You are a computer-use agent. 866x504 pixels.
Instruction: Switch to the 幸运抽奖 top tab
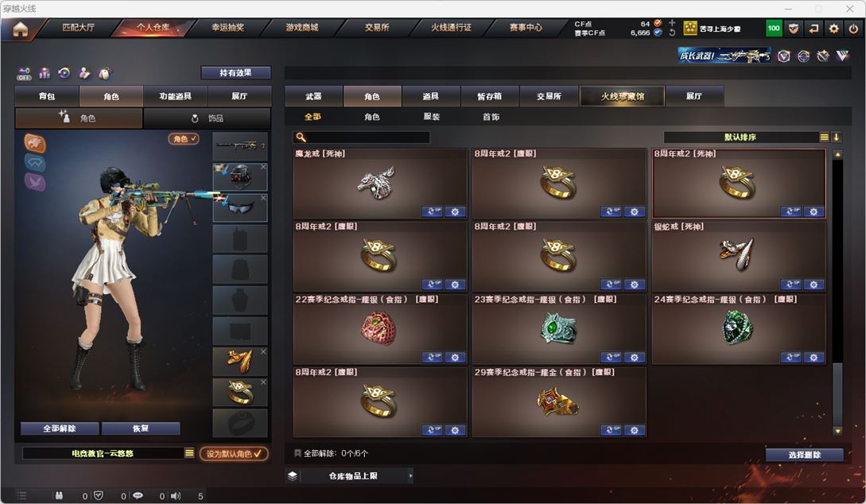click(x=227, y=28)
